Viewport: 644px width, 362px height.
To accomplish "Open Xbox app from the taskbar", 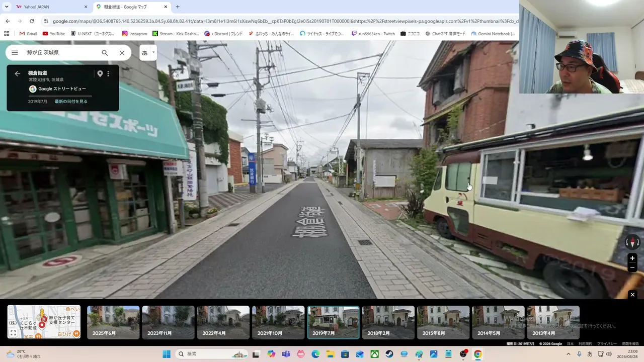I will [x=374, y=354].
